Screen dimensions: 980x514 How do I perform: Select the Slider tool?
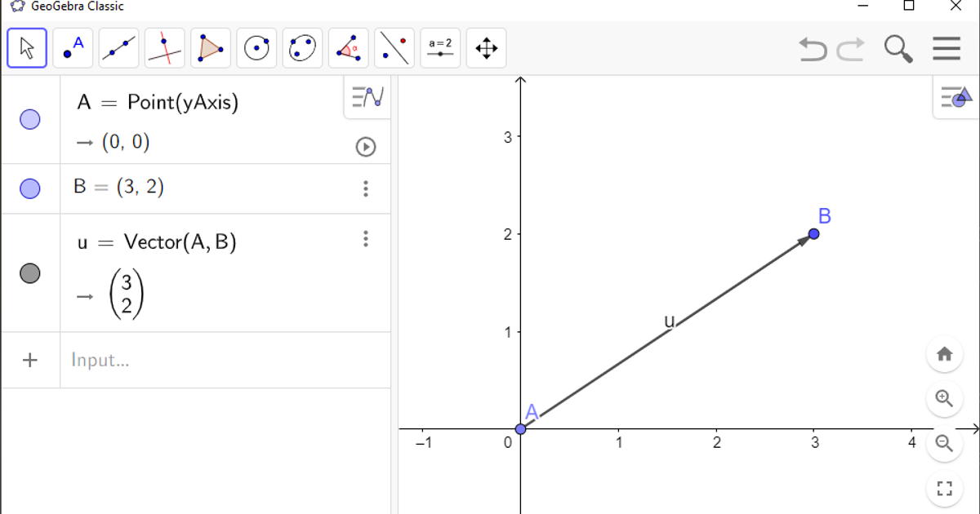click(x=440, y=48)
